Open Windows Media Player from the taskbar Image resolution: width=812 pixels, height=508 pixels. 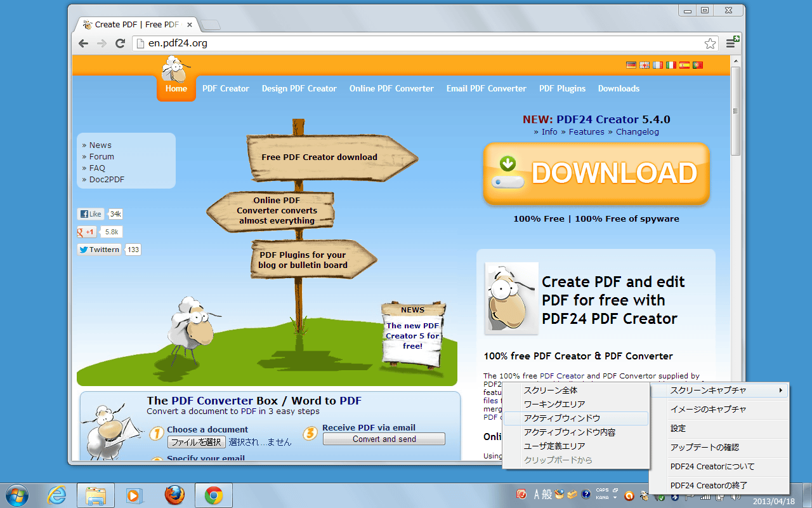pyautogui.click(x=135, y=495)
